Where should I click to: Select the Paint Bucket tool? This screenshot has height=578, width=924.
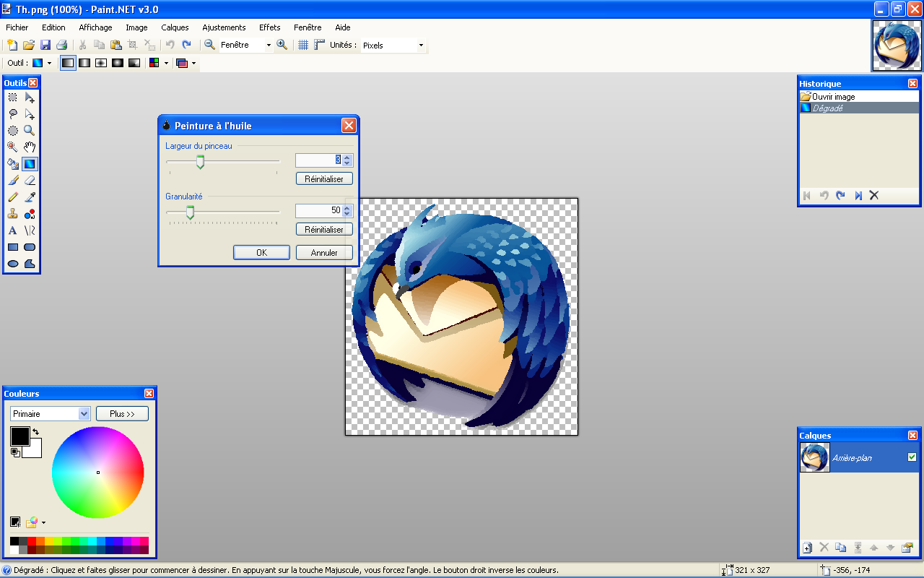(x=13, y=164)
